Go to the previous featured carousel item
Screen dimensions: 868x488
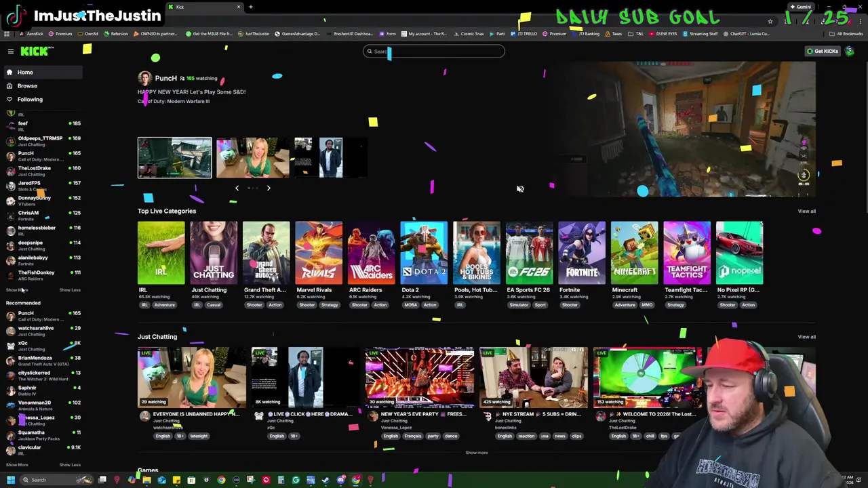pos(237,188)
